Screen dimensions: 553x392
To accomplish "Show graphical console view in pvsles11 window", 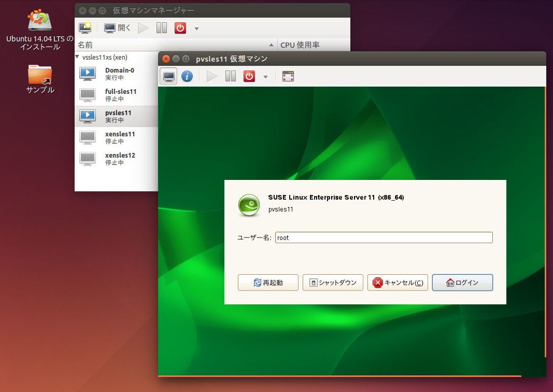I will pyautogui.click(x=168, y=76).
